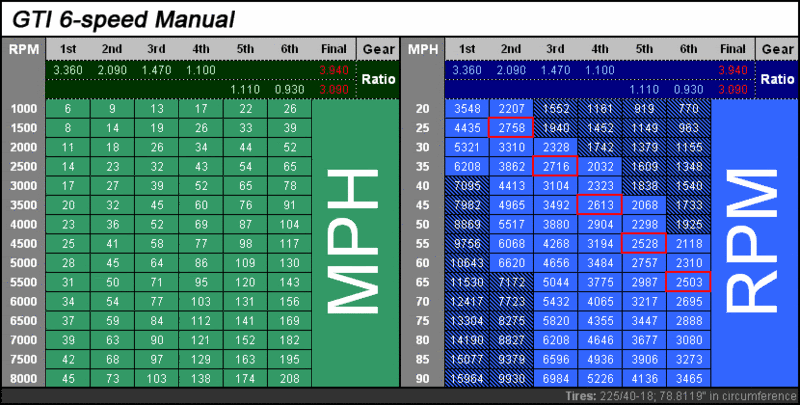Viewport: 800px width, 405px height.
Task: Click the 1.470 ratio in green table
Action: [x=156, y=70]
